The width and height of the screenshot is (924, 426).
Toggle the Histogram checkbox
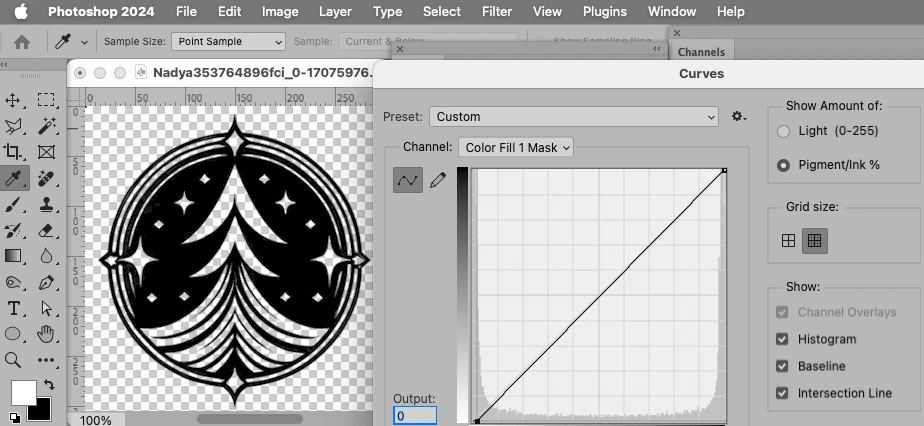(782, 339)
